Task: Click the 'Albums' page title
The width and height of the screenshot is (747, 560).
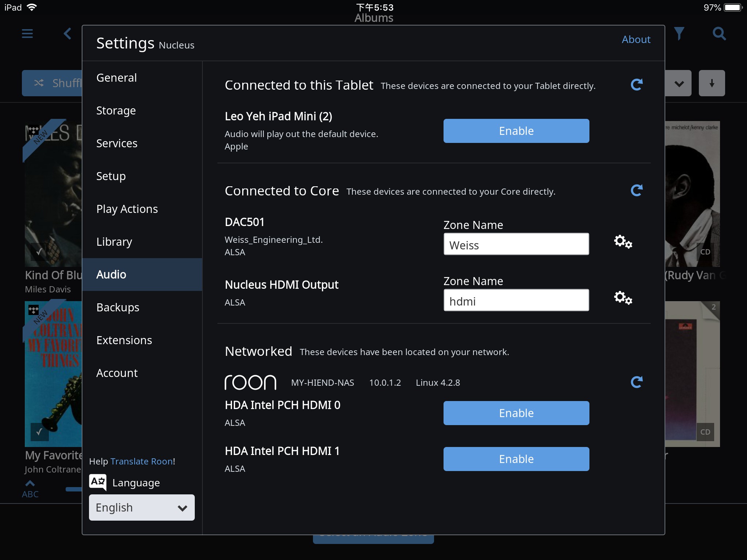Action: tap(374, 18)
